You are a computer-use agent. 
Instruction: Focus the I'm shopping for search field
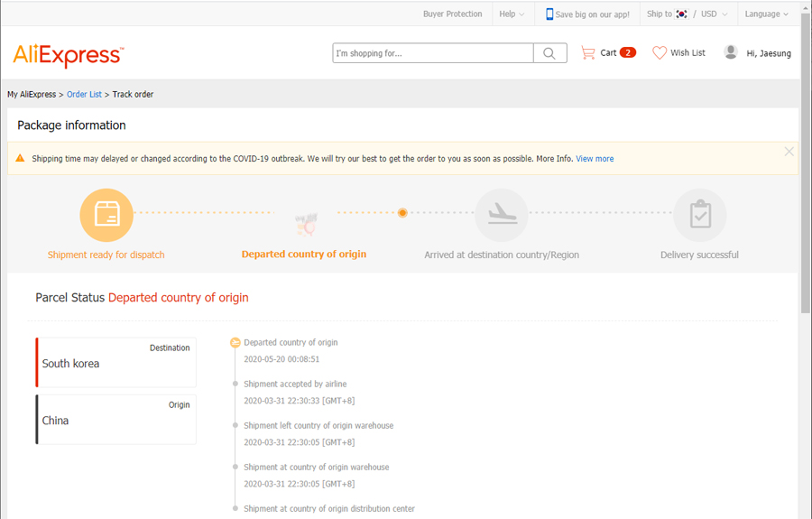click(x=433, y=53)
